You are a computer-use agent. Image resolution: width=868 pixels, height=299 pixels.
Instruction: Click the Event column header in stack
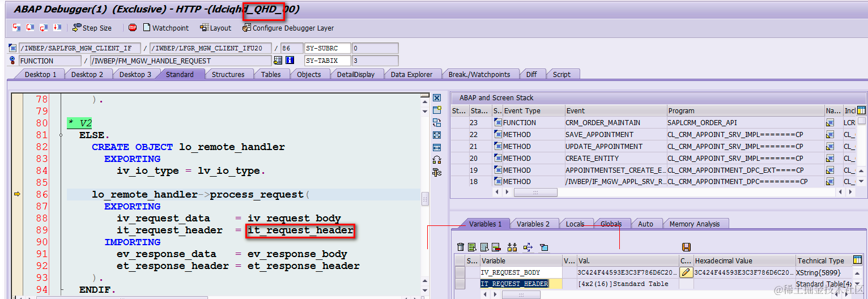coord(615,110)
